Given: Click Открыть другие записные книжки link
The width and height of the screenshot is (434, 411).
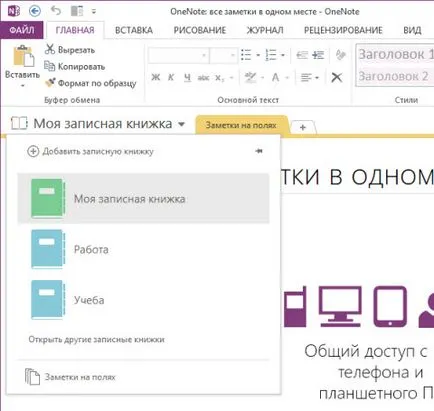Looking at the screenshot, I should click(x=96, y=340).
